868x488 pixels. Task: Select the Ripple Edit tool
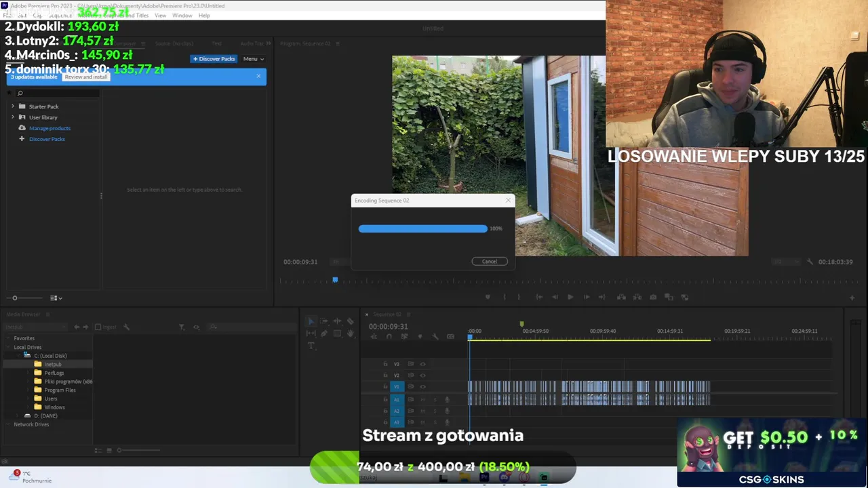pyautogui.click(x=337, y=321)
